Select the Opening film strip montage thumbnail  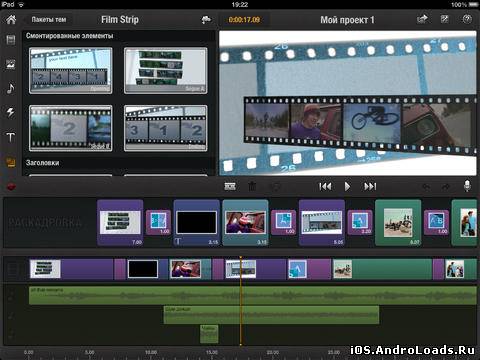pyautogui.click(x=71, y=70)
